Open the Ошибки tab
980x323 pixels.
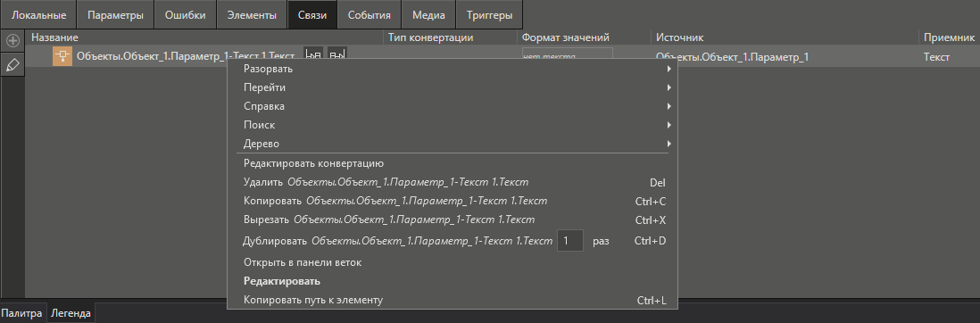(185, 15)
